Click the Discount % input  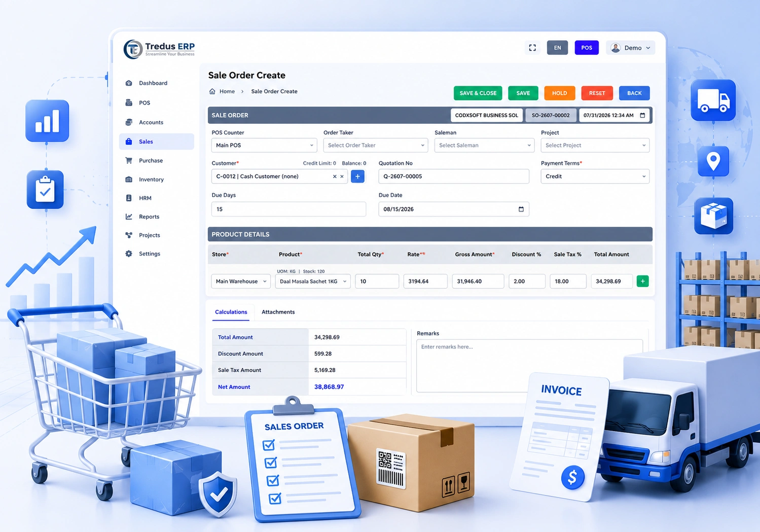pyautogui.click(x=527, y=281)
